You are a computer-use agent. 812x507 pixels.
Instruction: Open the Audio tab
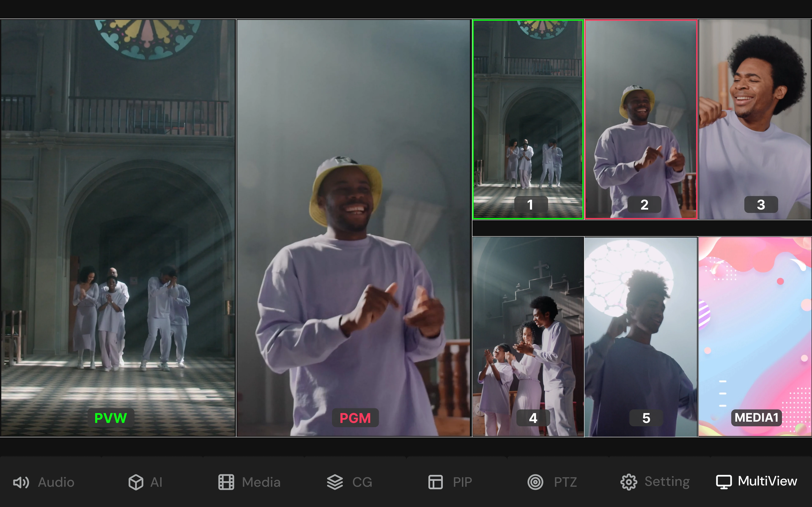pyautogui.click(x=56, y=482)
